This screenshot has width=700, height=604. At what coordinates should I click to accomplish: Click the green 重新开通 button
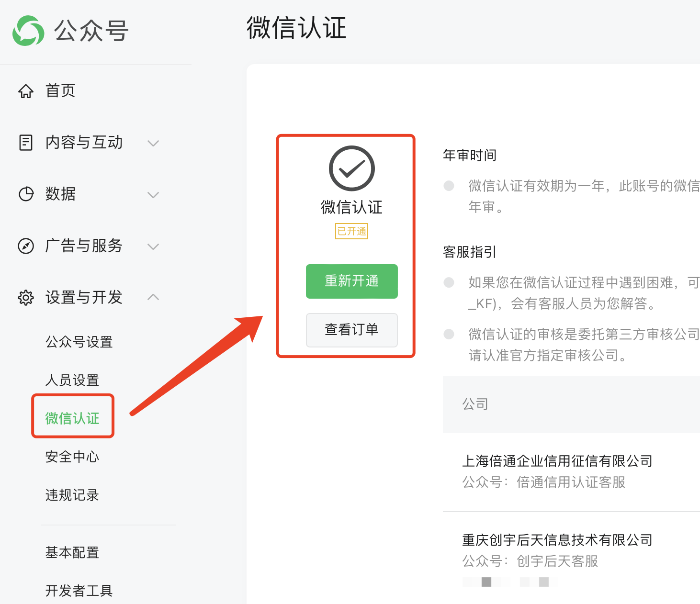[x=352, y=281]
